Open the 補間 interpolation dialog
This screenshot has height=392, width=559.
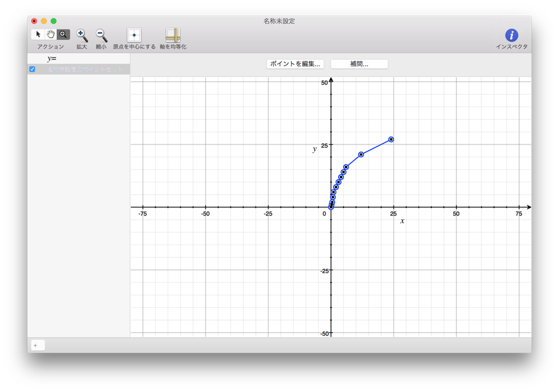(359, 64)
